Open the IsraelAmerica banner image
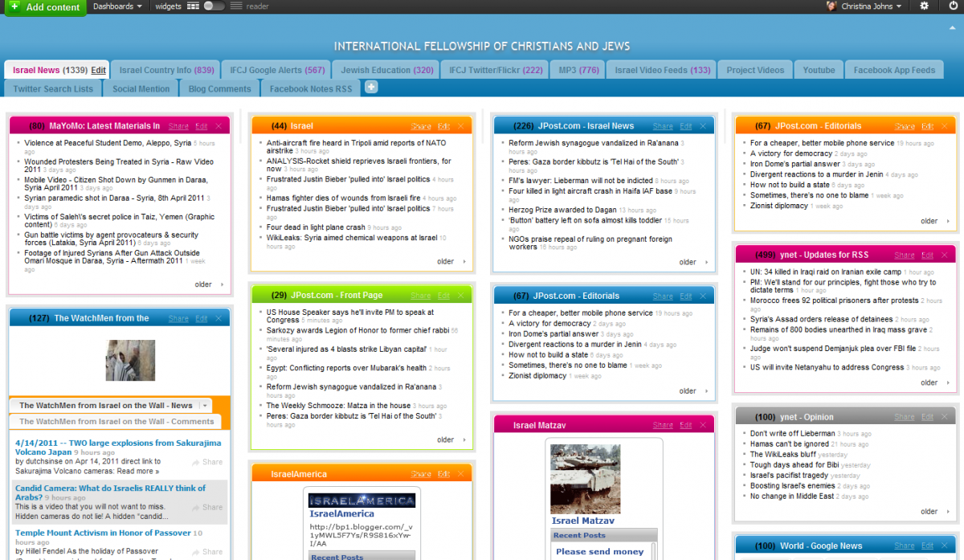This screenshot has width=964, height=560. (x=362, y=500)
